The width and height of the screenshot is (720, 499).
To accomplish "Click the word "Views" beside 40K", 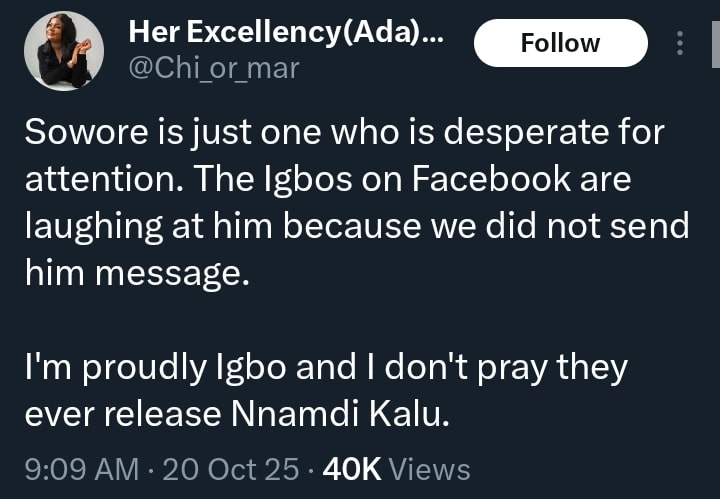I will [x=428, y=469].
